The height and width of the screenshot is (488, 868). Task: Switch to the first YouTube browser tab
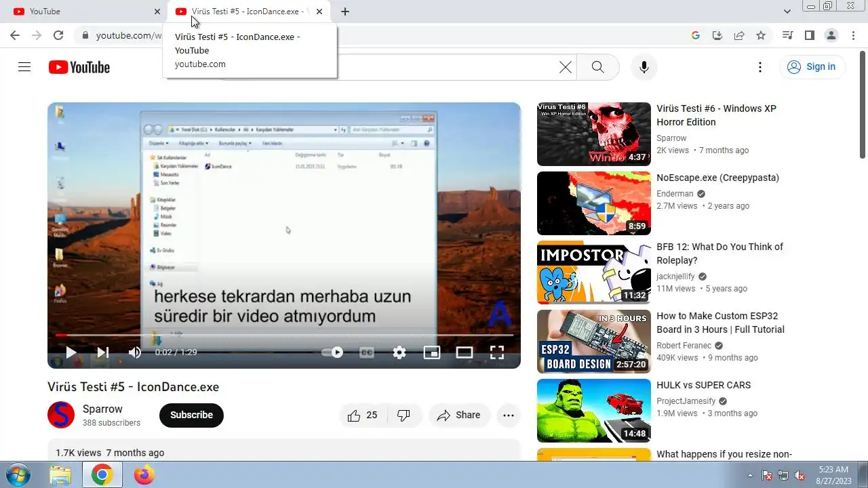click(84, 12)
